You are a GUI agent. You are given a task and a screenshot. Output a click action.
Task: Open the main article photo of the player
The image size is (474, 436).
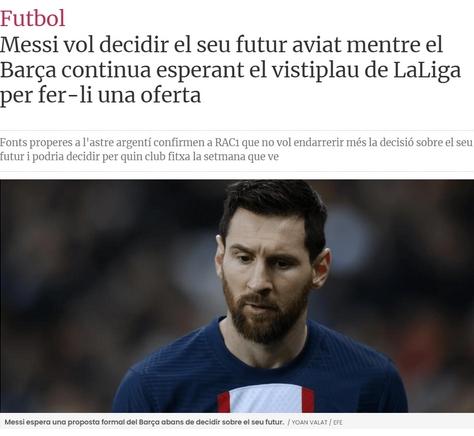(x=237, y=296)
